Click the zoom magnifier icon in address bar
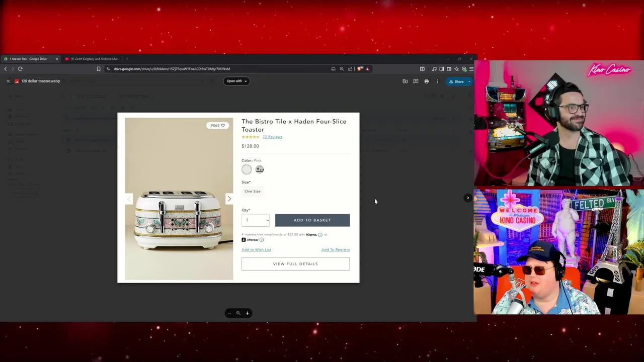This screenshot has height=362, width=644. [x=342, y=69]
